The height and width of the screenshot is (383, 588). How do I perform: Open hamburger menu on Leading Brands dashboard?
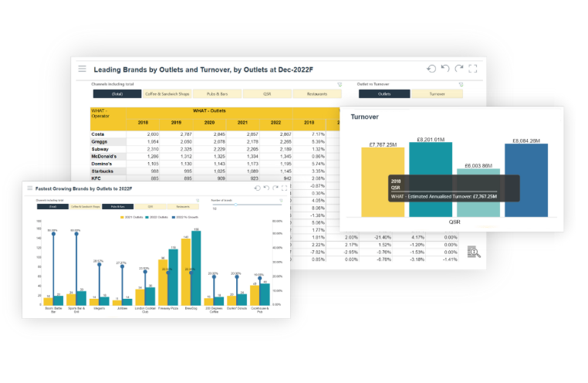(82, 69)
